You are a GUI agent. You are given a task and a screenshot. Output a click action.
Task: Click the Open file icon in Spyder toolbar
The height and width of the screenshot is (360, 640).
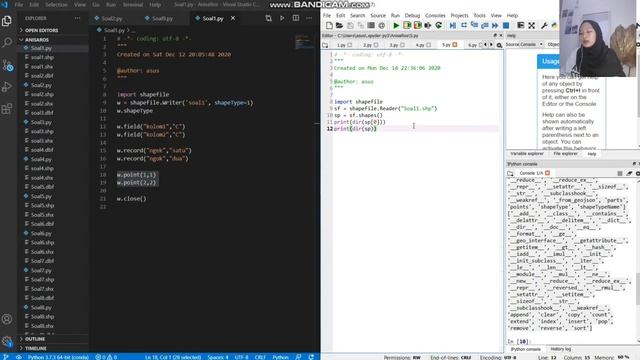click(339, 25)
